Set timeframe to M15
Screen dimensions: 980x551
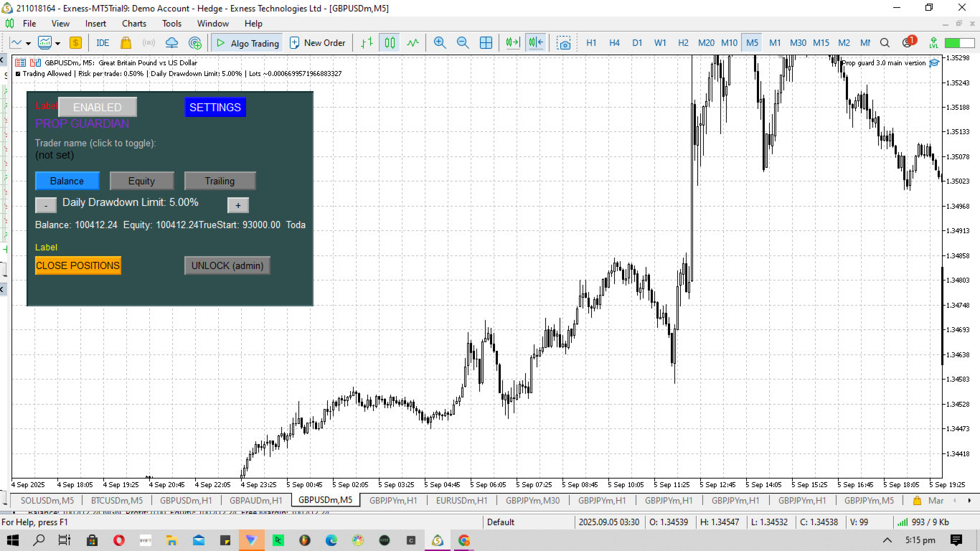click(821, 43)
